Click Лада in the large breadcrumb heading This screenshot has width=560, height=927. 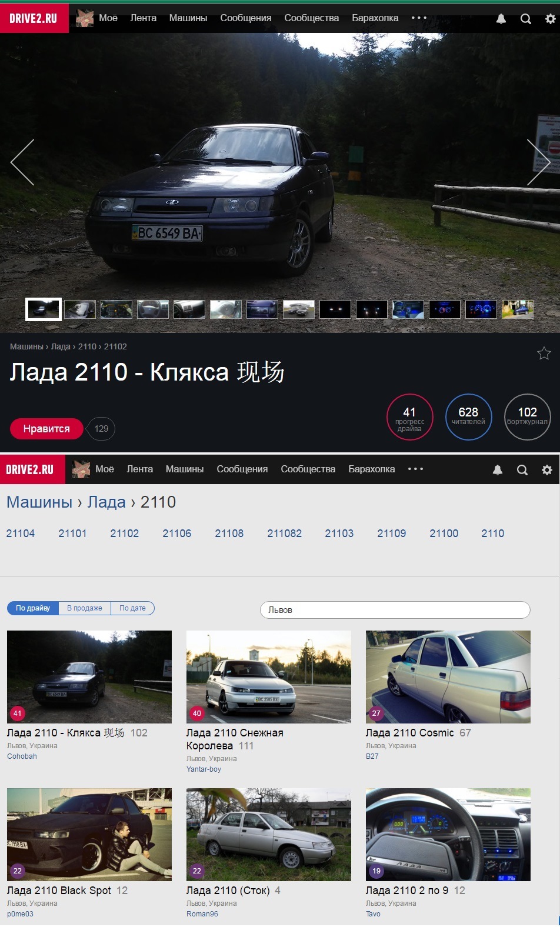[x=106, y=502]
